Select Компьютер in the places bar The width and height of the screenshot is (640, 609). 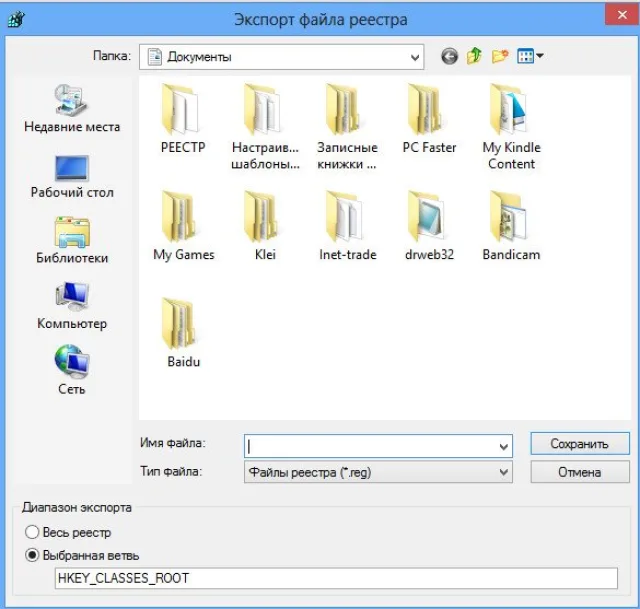[x=72, y=305]
